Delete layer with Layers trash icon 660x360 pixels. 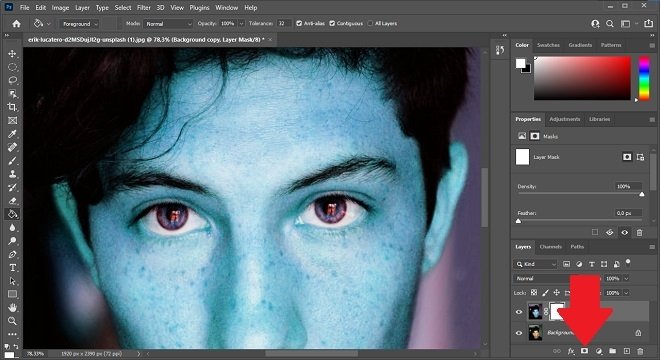click(640, 351)
